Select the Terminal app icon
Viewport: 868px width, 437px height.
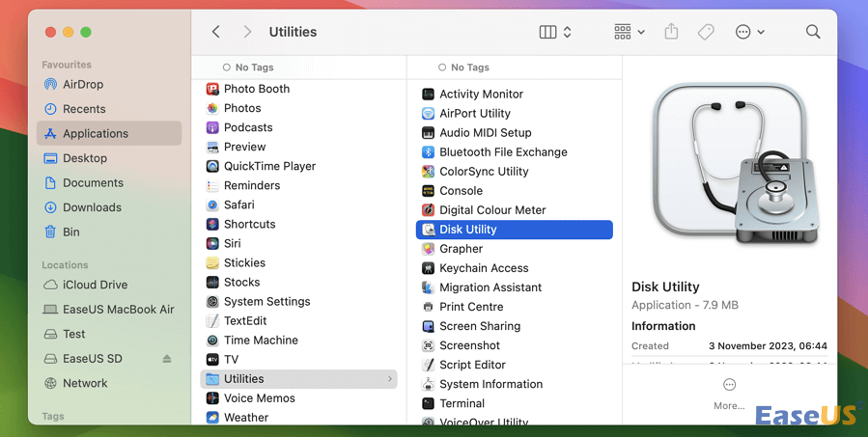[x=429, y=403]
